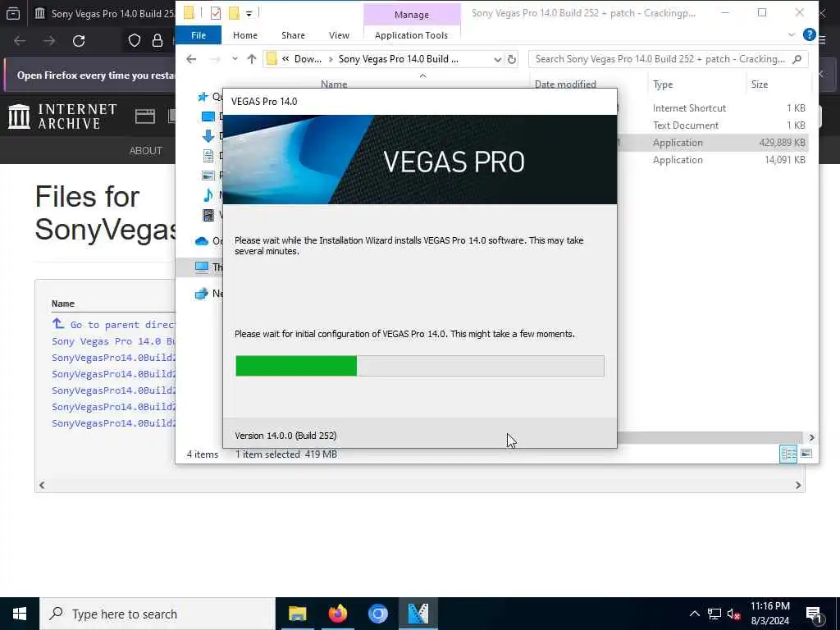840x630 pixels.
Task: Open the Home ribbon tab in Explorer
Action: (x=244, y=34)
